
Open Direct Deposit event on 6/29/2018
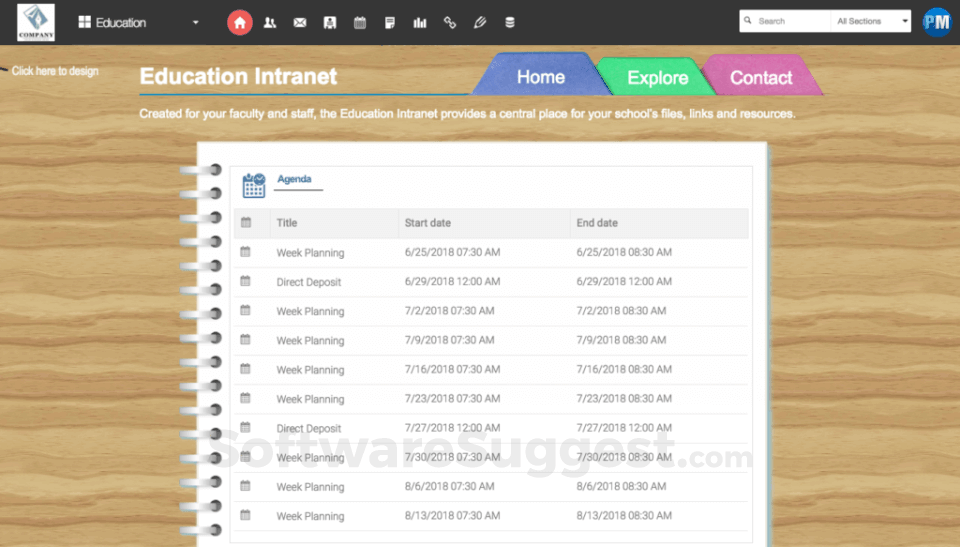[x=309, y=282]
